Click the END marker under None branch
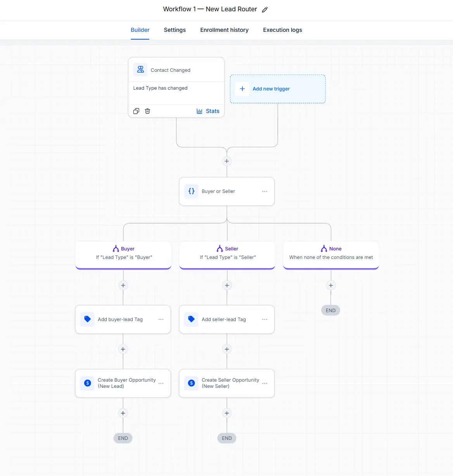The width and height of the screenshot is (453, 476). pyautogui.click(x=331, y=310)
